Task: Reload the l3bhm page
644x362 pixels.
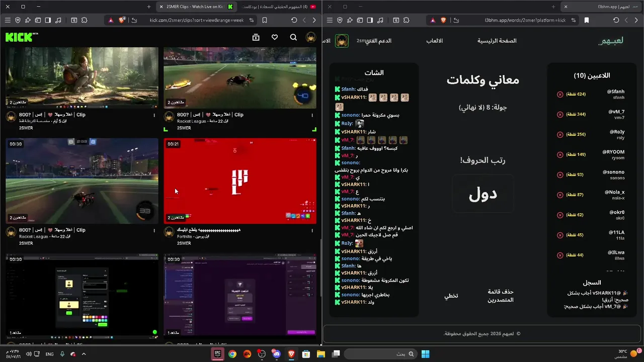Action: 616,20
